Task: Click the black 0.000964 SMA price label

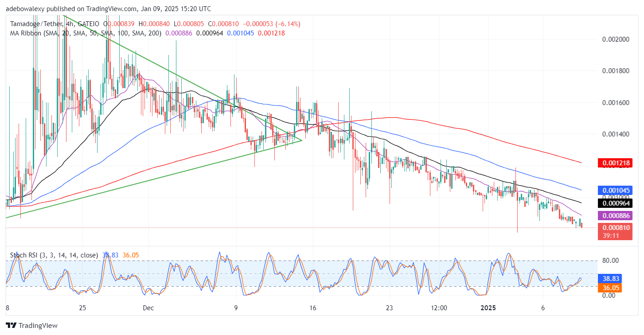Action: 615,203
